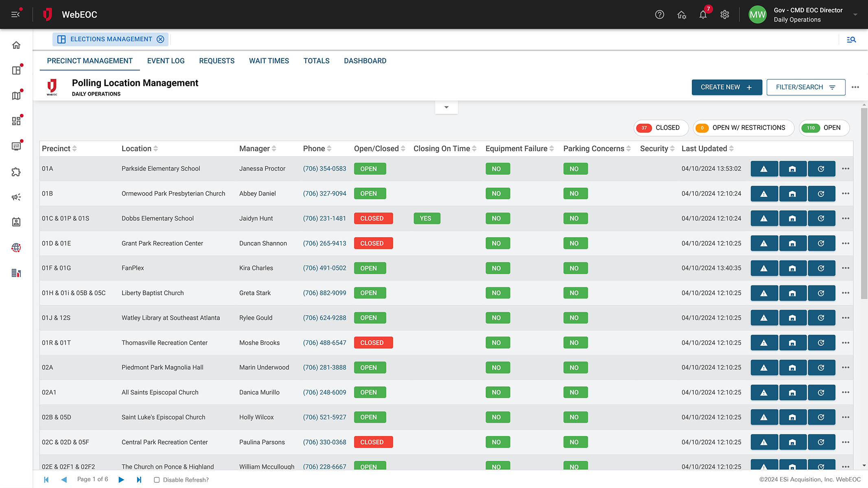Open the more options menu for Grant Park row
The width and height of the screenshot is (868, 488).
[x=846, y=243]
